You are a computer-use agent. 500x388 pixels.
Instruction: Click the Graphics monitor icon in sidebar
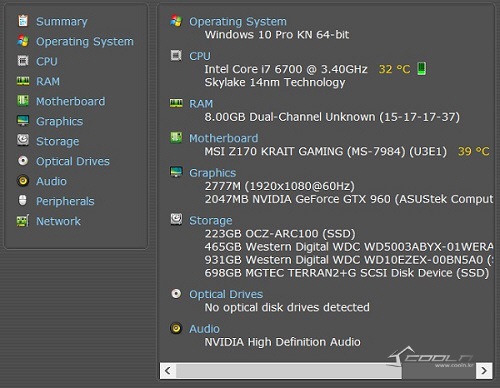23,121
